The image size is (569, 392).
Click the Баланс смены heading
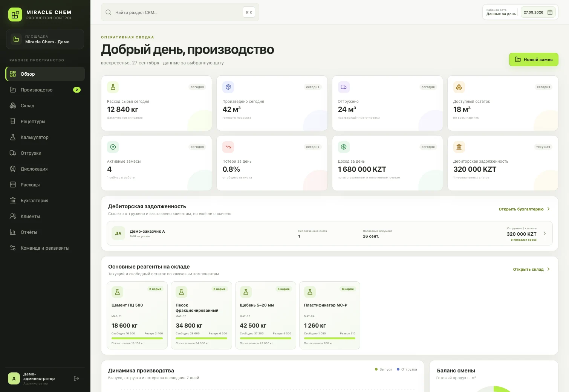pyautogui.click(x=456, y=371)
